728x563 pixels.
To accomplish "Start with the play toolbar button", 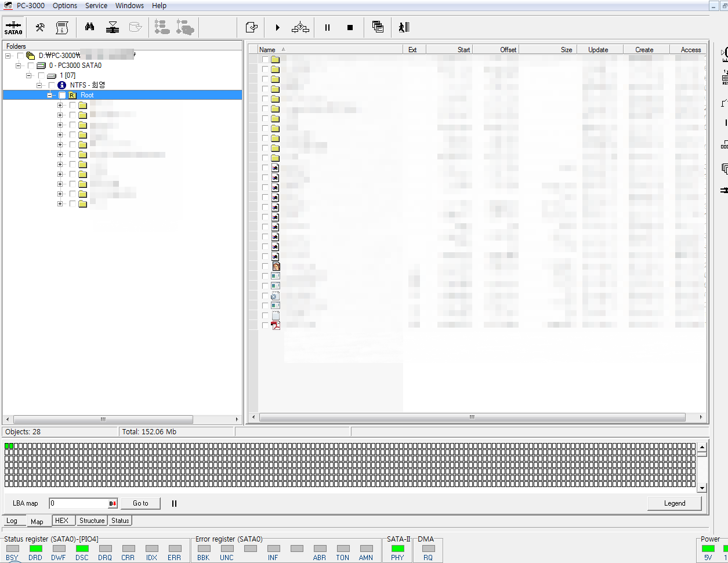I will (x=277, y=27).
